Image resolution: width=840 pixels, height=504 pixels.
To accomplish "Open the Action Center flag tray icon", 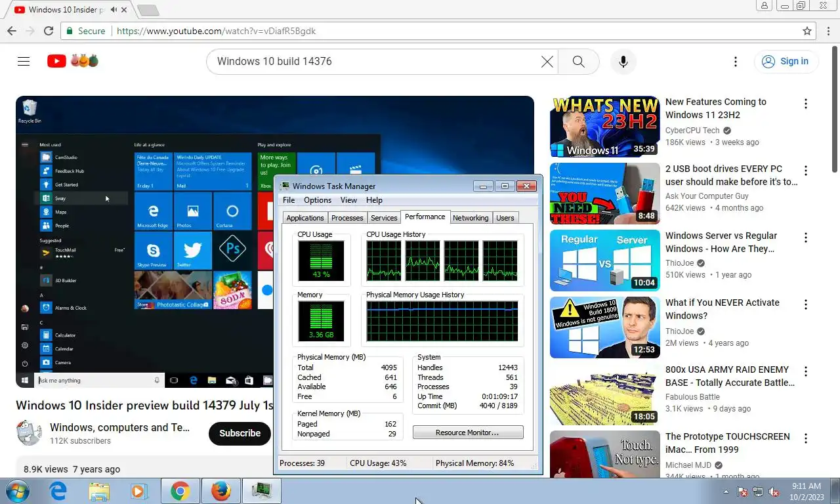I will [742, 492].
